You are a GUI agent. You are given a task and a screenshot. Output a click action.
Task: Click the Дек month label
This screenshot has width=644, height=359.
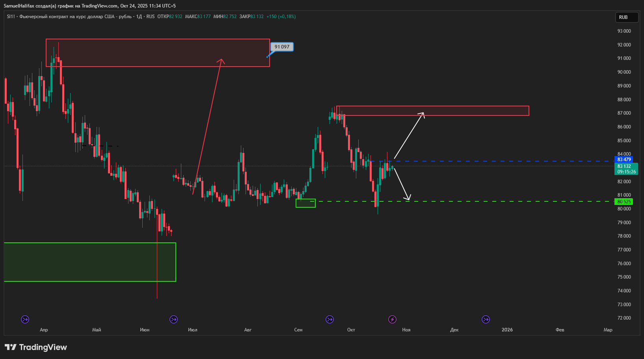pos(454,330)
